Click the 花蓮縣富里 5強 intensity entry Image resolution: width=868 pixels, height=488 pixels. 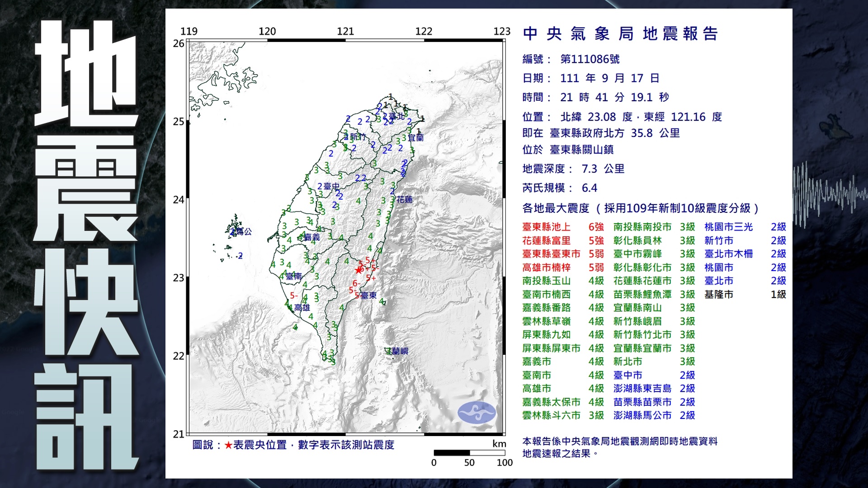[x=563, y=240]
